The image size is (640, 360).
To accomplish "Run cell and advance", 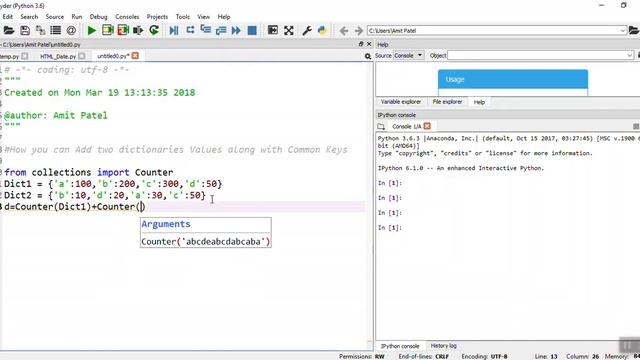I will (123, 30).
